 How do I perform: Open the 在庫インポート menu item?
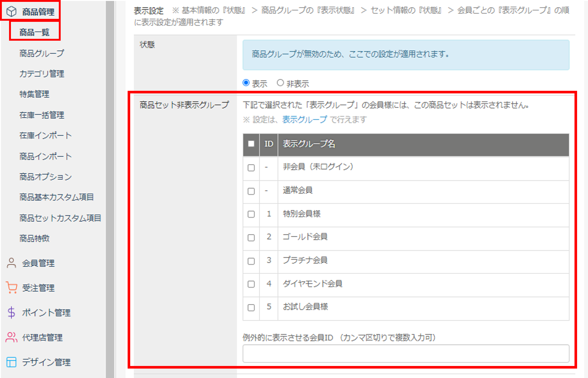coord(46,136)
